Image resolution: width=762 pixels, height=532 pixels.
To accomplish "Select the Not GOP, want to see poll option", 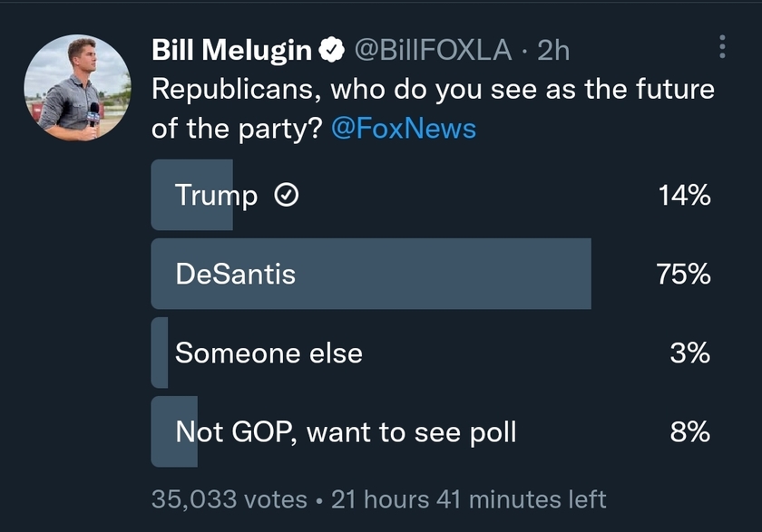I will 431,431.
